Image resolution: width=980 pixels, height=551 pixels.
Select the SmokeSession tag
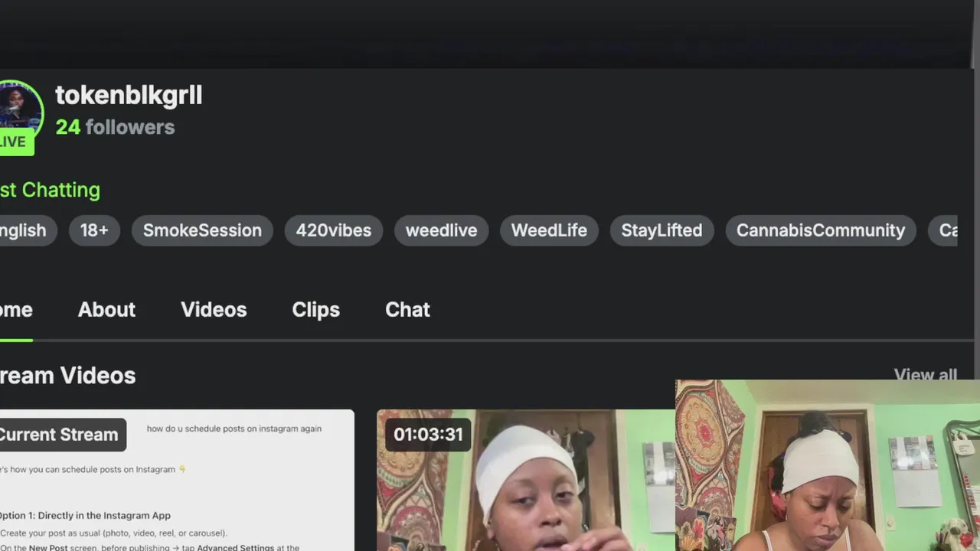click(x=202, y=230)
